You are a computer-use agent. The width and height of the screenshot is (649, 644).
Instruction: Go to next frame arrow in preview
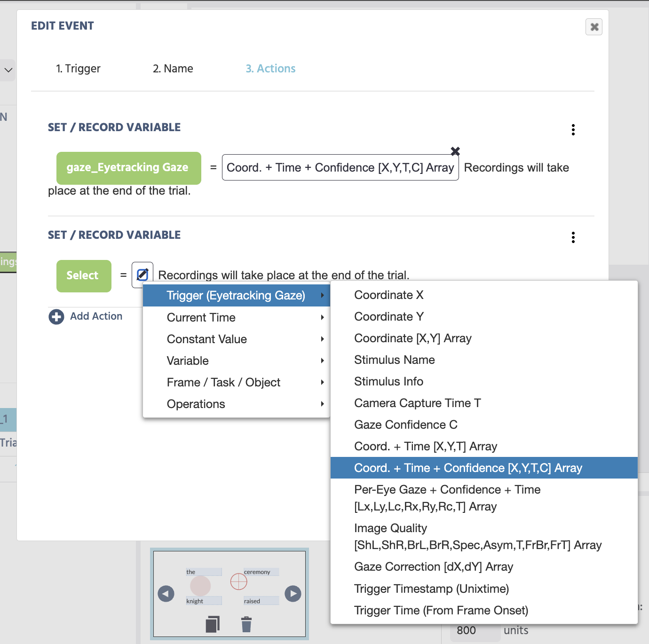pyautogui.click(x=293, y=594)
